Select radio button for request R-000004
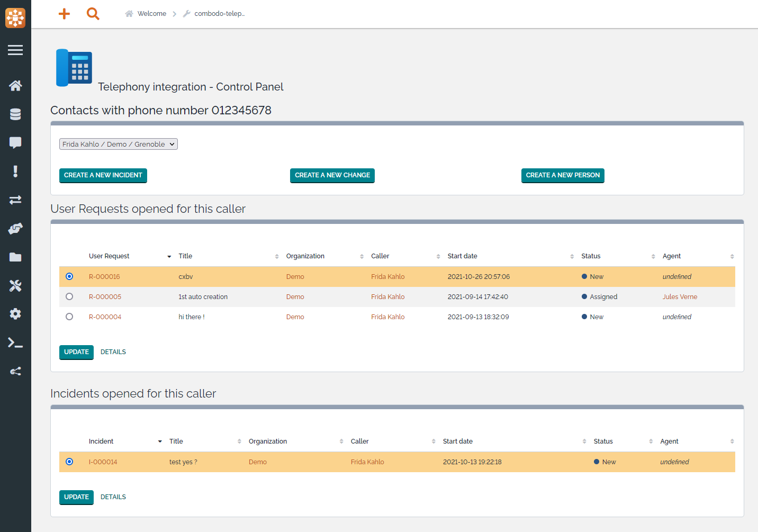This screenshot has height=532, width=758. 69,317
